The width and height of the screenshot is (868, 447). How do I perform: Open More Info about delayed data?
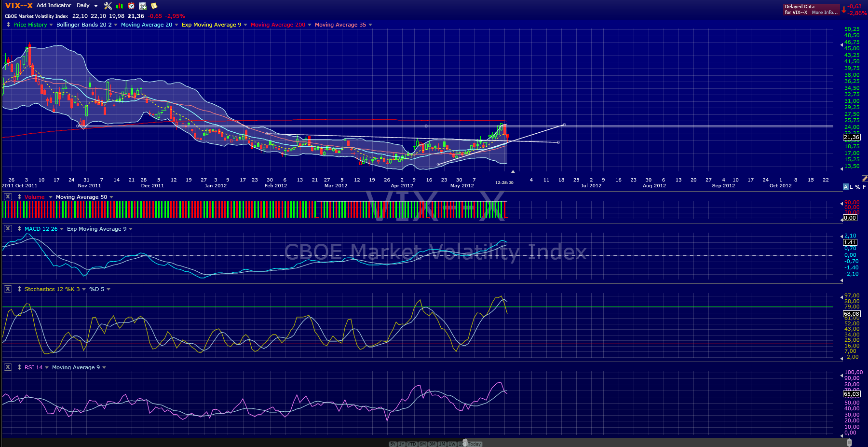pos(825,13)
